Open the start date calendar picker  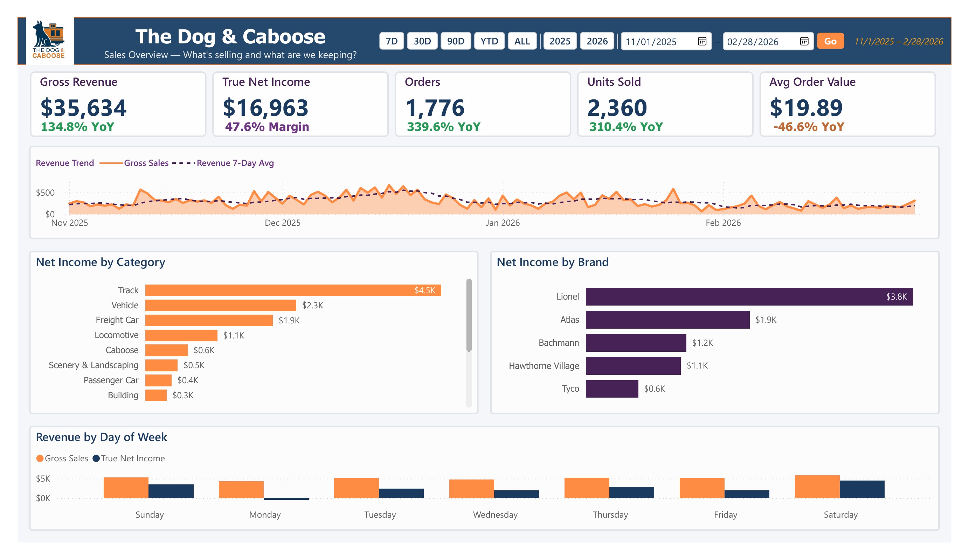tap(705, 42)
